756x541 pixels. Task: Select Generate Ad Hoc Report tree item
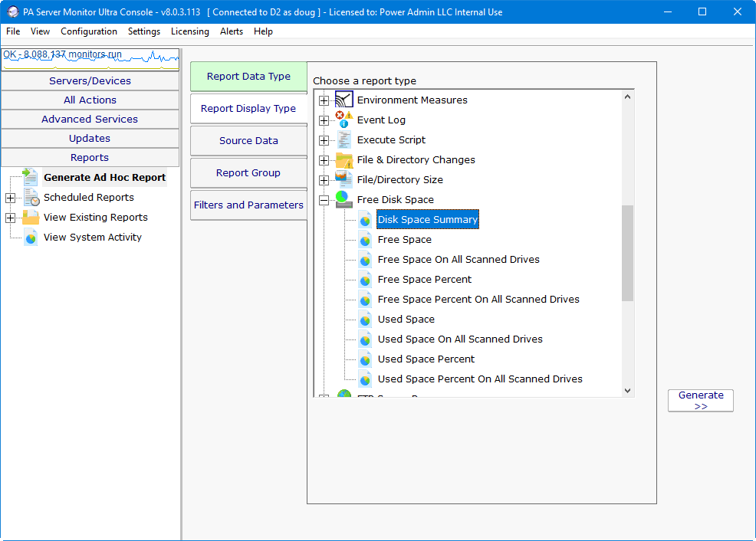pyautogui.click(x=104, y=178)
